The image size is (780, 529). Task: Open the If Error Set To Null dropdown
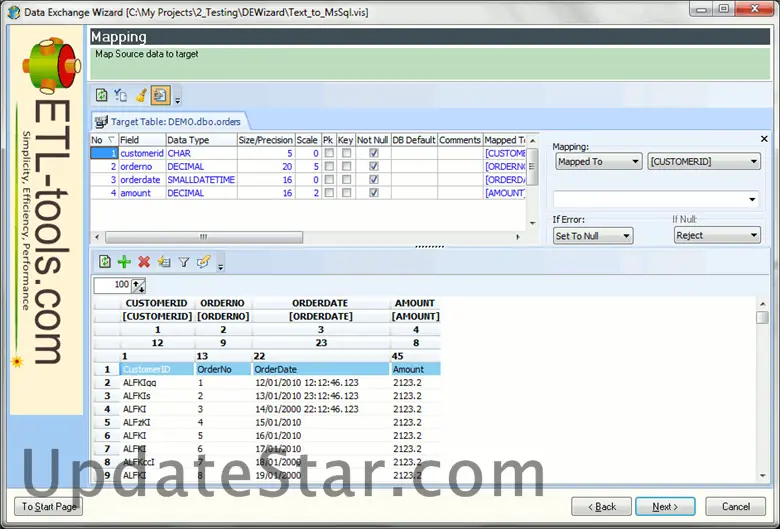[593, 236]
